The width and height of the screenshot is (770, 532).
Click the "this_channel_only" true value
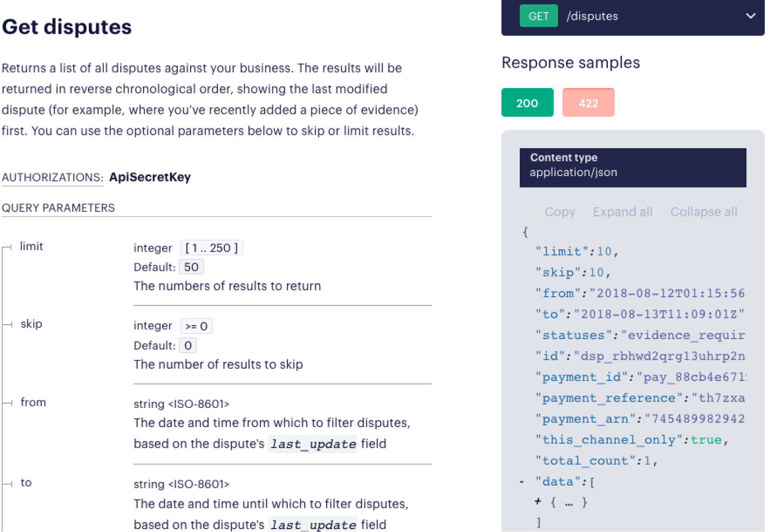[x=706, y=440]
